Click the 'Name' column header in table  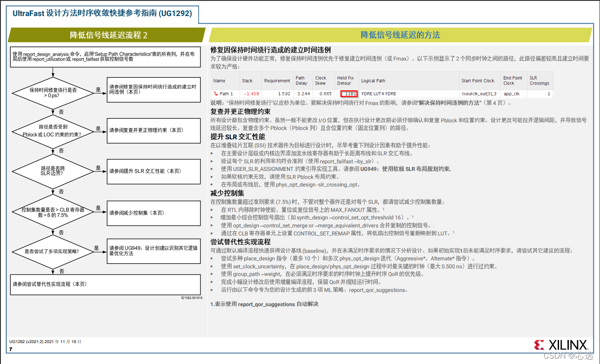pyautogui.click(x=219, y=81)
